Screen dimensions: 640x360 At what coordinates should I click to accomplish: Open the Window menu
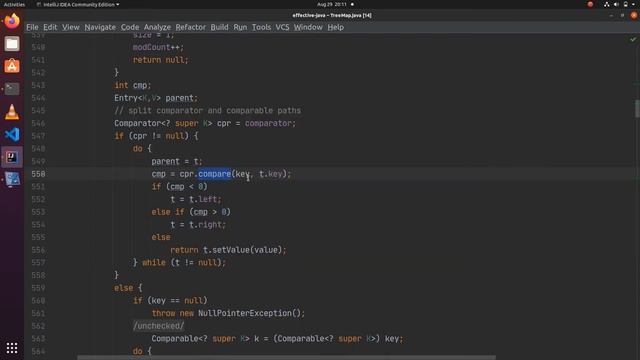click(308, 27)
